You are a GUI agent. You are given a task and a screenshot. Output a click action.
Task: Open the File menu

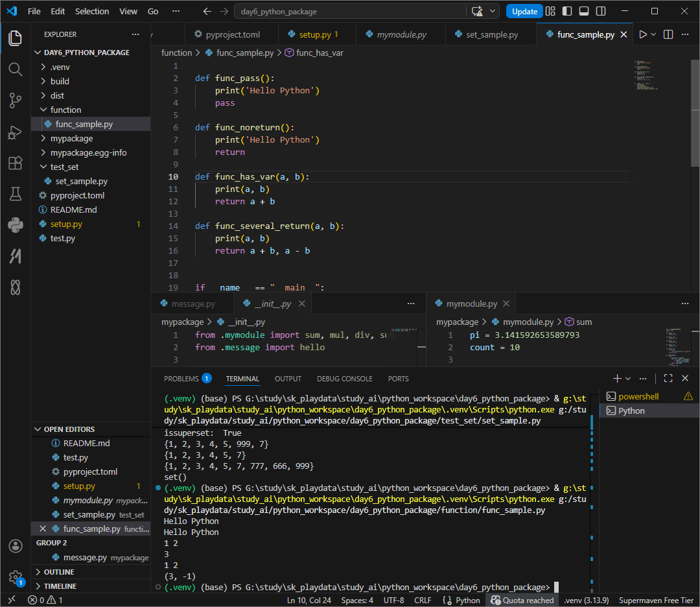pyautogui.click(x=34, y=11)
